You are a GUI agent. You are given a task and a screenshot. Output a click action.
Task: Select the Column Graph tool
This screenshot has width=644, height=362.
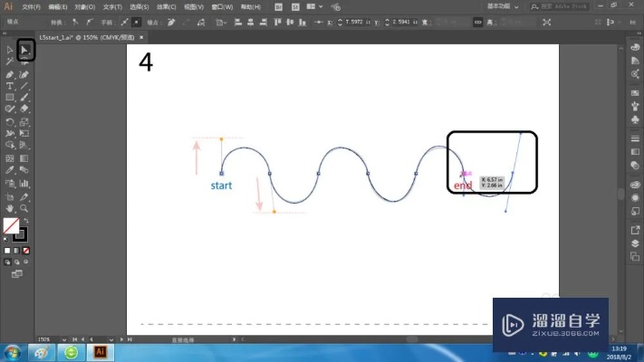[x=24, y=184]
